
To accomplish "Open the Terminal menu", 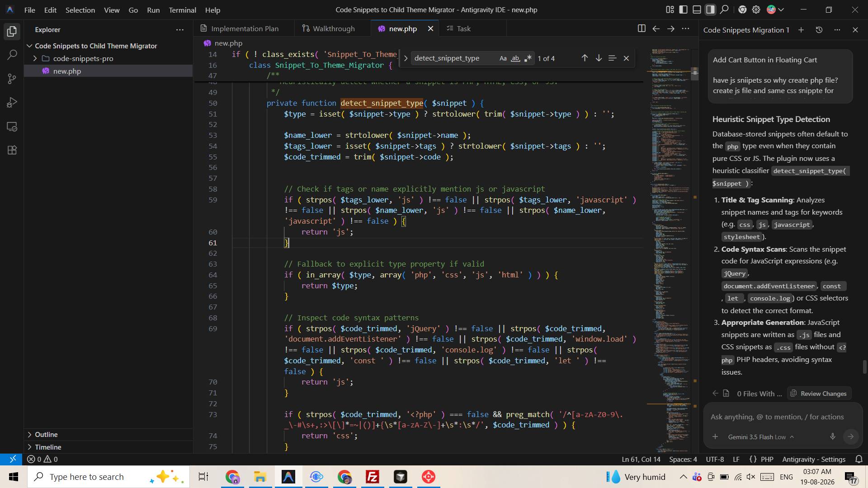I will point(182,9).
